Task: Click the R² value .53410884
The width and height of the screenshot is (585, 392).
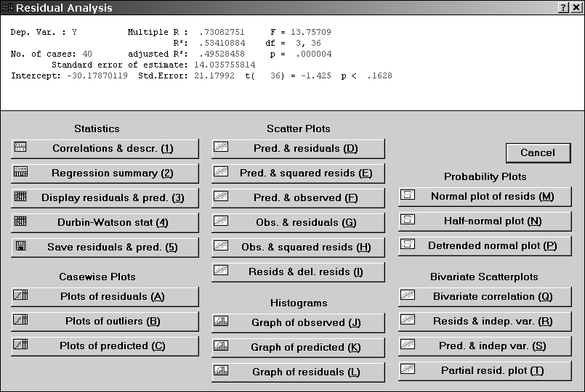Action: tap(222, 43)
